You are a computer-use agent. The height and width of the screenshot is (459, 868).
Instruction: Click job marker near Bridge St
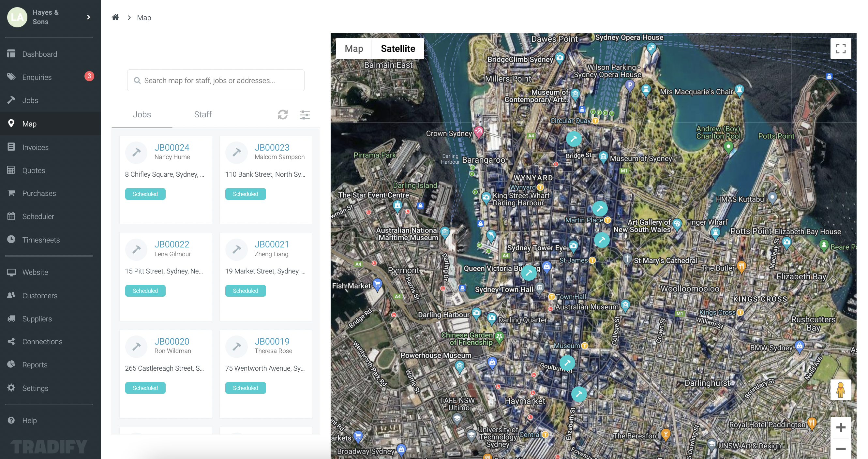[574, 139]
